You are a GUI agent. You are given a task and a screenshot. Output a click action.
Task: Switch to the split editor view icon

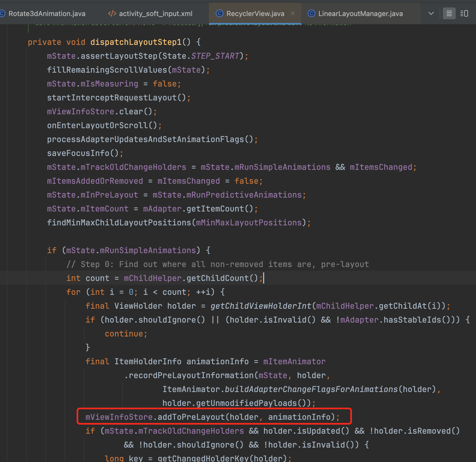[464, 14]
